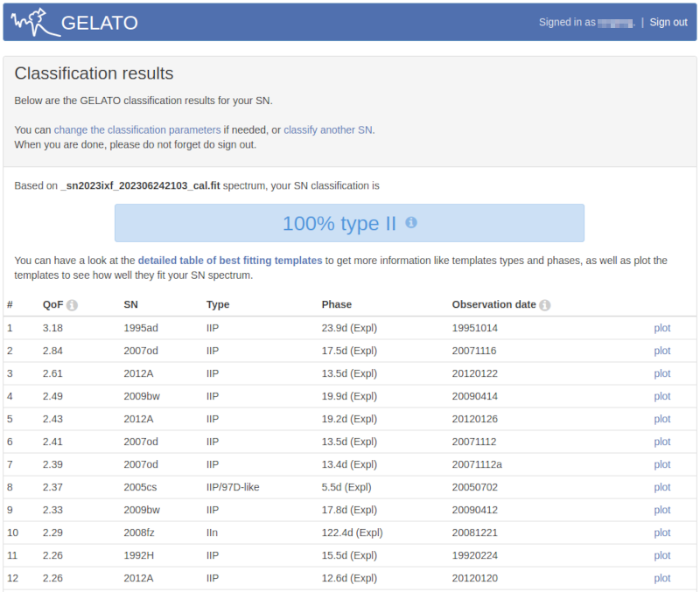Select the 23.9d (Expl) phase cell

(x=349, y=328)
